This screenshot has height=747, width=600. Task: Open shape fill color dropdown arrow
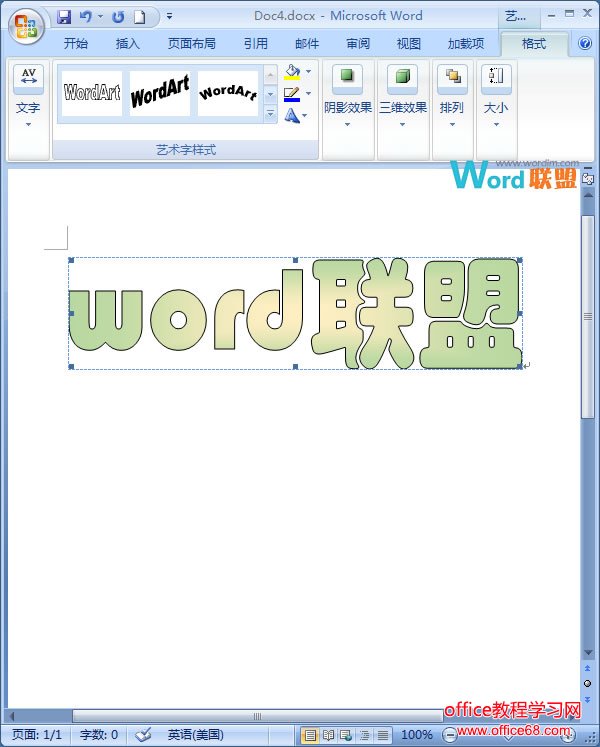(x=308, y=71)
